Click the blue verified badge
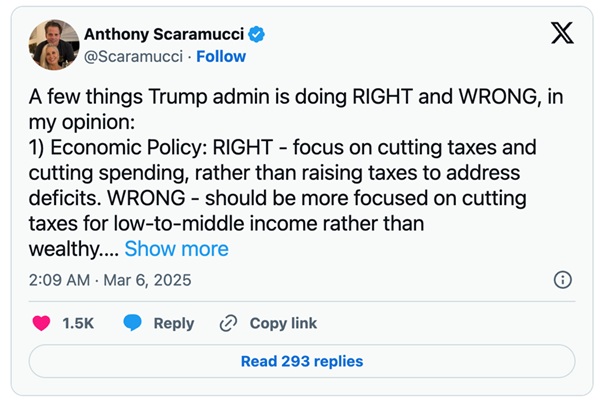The height and width of the screenshot is (404, 601). pos(257,35)
